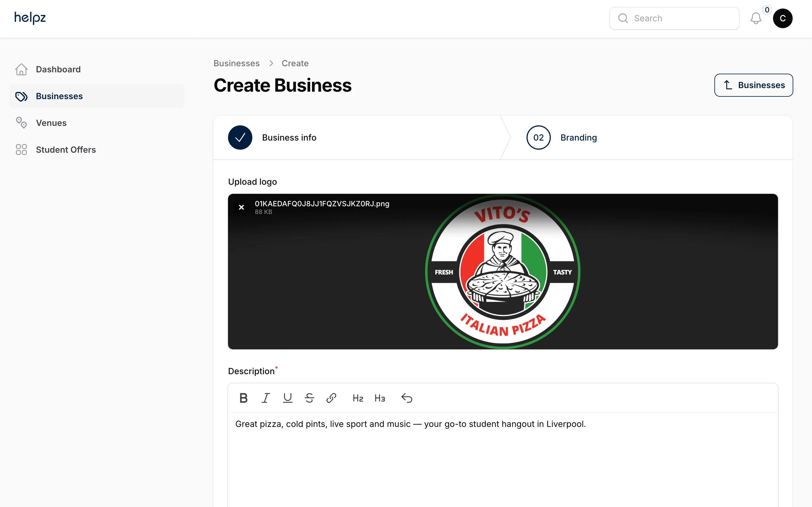Click the notification count badge
Image resolution: width=812 pixels, height=507 pixels.
[767, 10]
